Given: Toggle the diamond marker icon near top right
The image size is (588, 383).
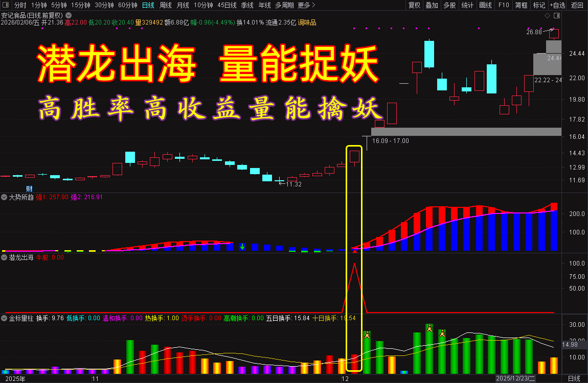Looking at the screenshot, I should tap(547, 15).
